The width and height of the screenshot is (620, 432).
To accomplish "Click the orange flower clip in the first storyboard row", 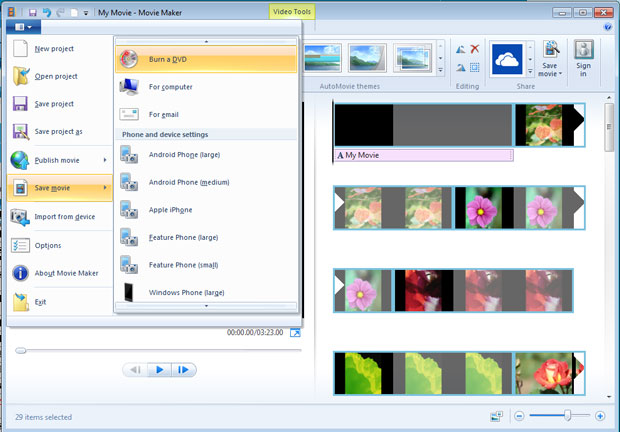I will pyautogui.click(x=544, y=125).
